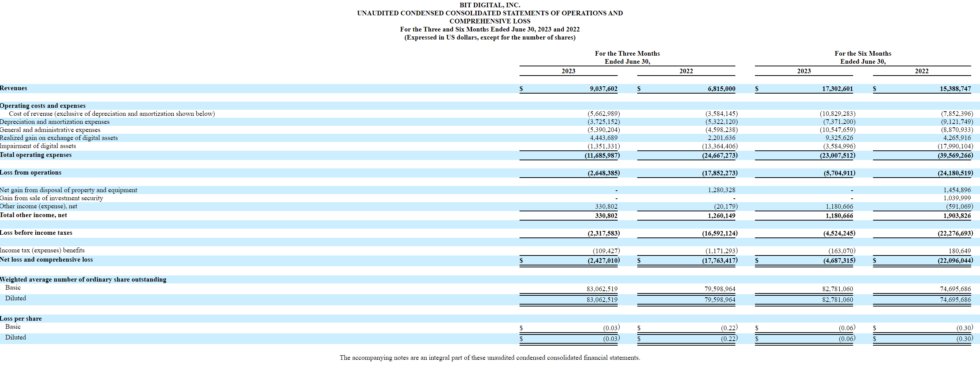The width and height of the screenshot is (980, 374).
Task: Click the 'BIT DIGITAL, INC.' title
Action: pos(490,5)
